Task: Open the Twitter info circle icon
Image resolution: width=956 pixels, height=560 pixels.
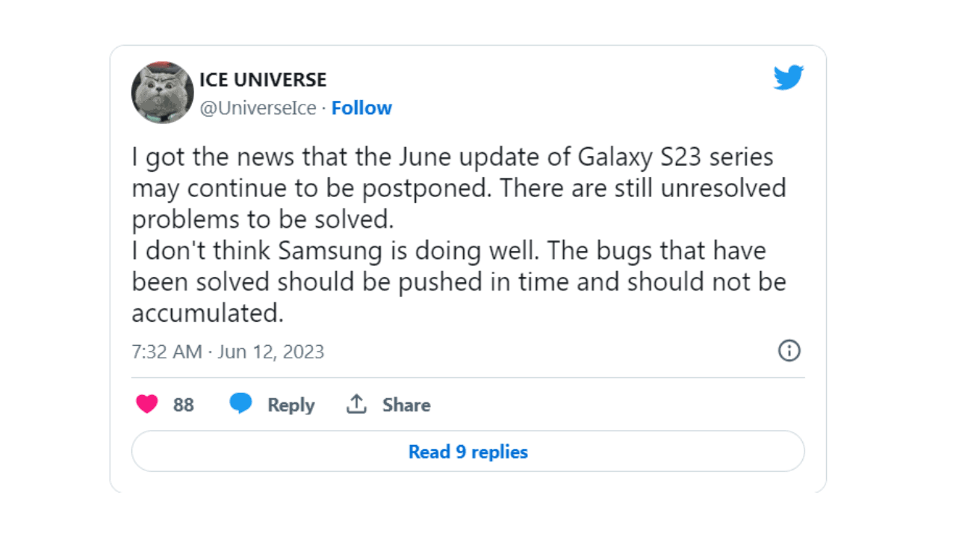Action: pyautogui.click(x=789, y=350)
